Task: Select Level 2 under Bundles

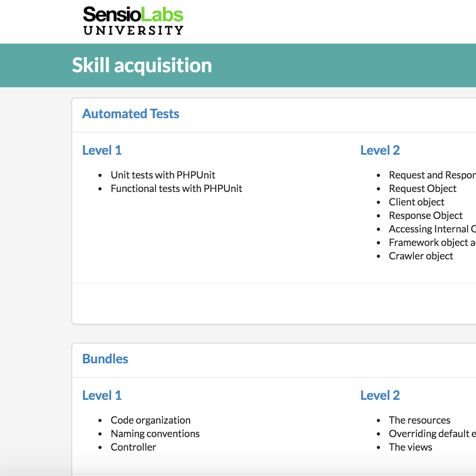Action: [380, 395]
